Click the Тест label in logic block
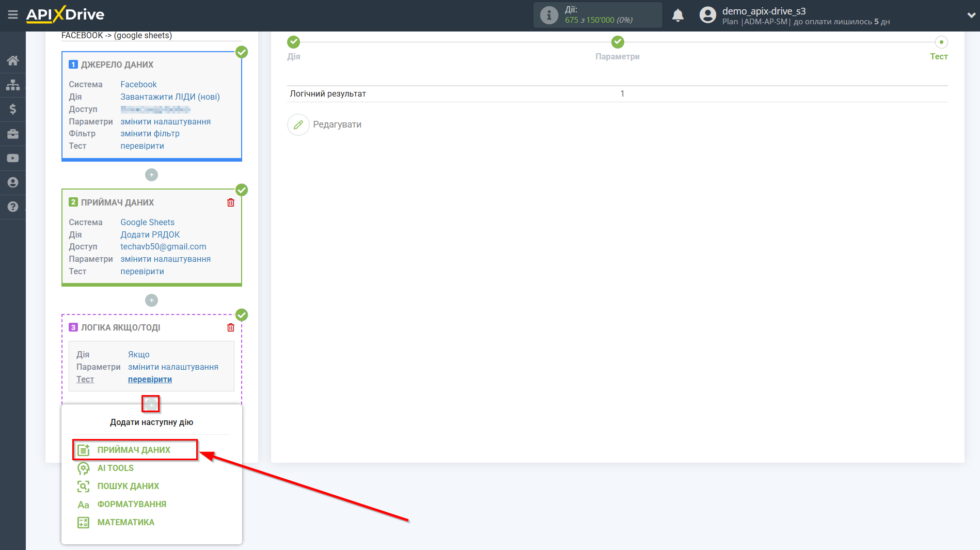This screenshot has height=550, width=980. pyautogui.click(x=85, y=379)
